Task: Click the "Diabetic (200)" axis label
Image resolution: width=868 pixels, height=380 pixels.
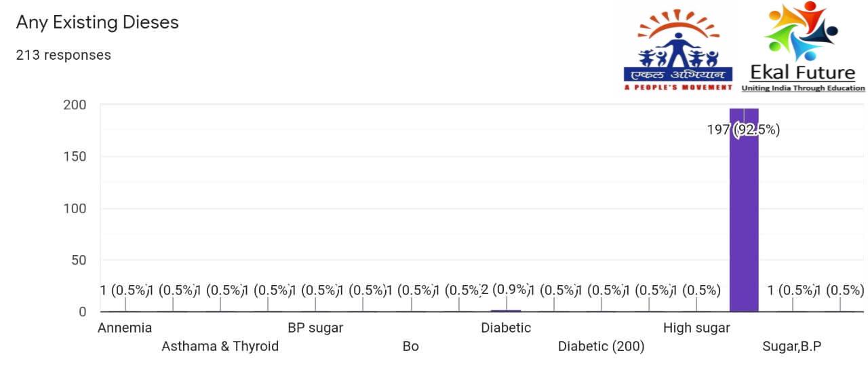Action: click(x=601, y=347)
